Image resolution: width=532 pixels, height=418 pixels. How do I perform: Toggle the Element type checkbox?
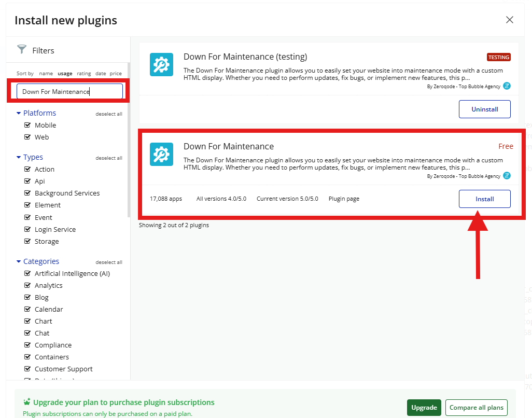pyautogui.click(x=27, y=205)
